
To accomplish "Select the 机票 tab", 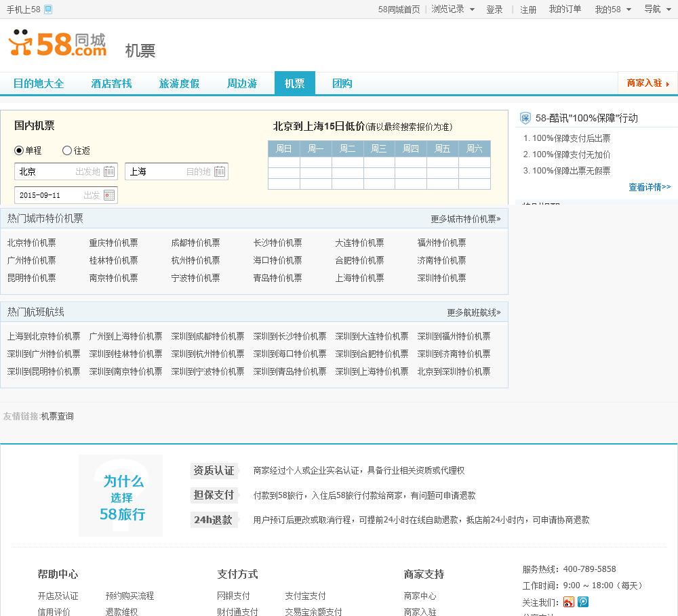I will 294,83.
